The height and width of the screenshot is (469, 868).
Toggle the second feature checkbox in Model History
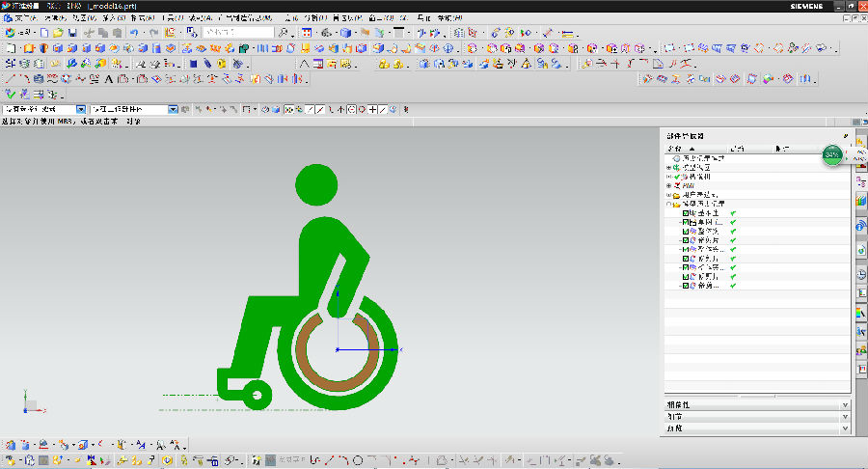(686, 223)
